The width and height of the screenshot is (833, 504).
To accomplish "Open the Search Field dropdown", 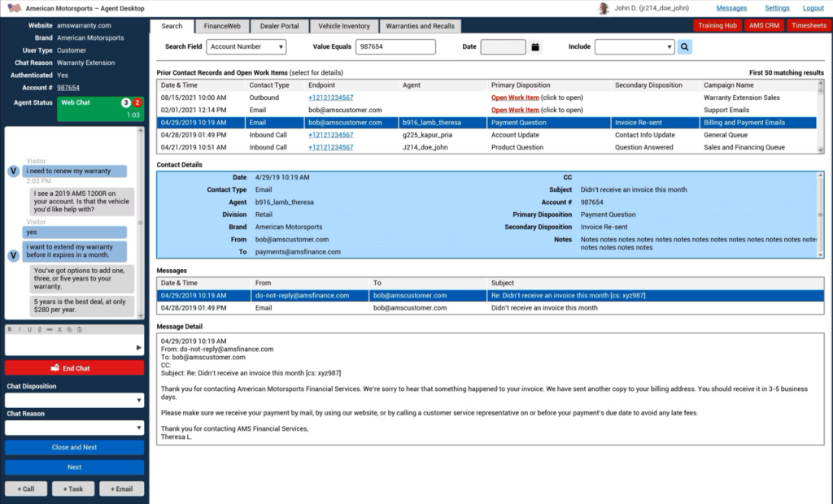I will [x=246, y=46].
